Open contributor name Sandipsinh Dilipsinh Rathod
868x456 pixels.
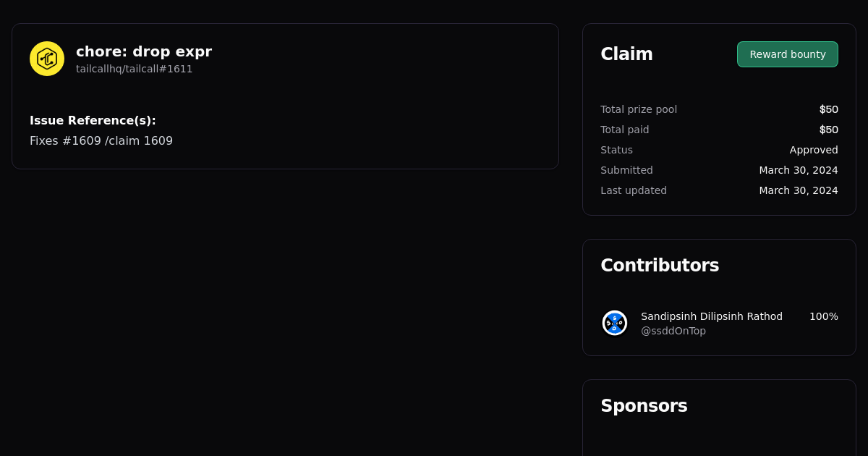(711, 316)
